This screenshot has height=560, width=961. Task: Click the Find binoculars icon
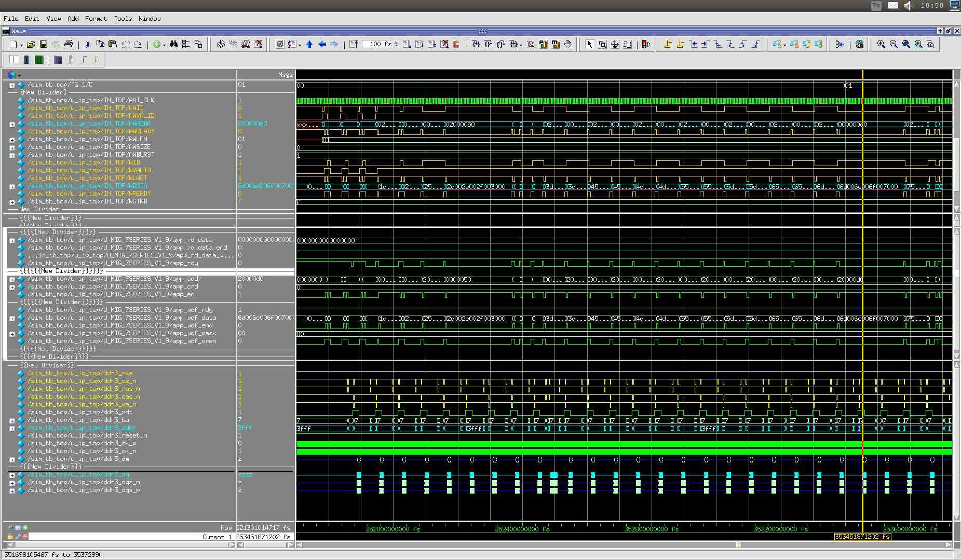point(173,45)
